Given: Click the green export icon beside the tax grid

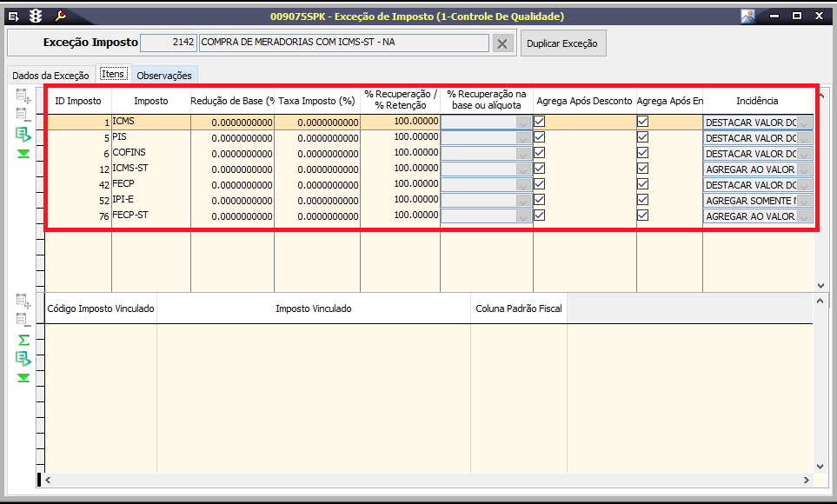Looking at the screenshot, I should pos(23,135).
